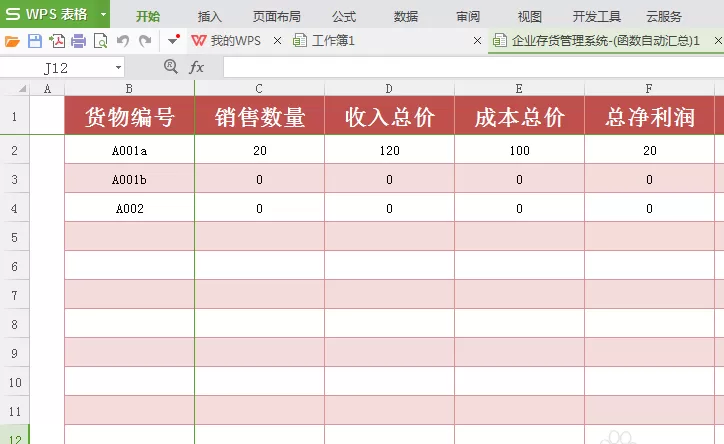
Task: Click the 成本总价 header cell
Action: tap(519, 116)
